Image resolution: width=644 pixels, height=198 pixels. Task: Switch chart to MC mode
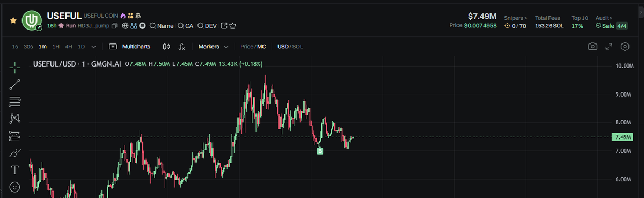click(x=261, y=47)
